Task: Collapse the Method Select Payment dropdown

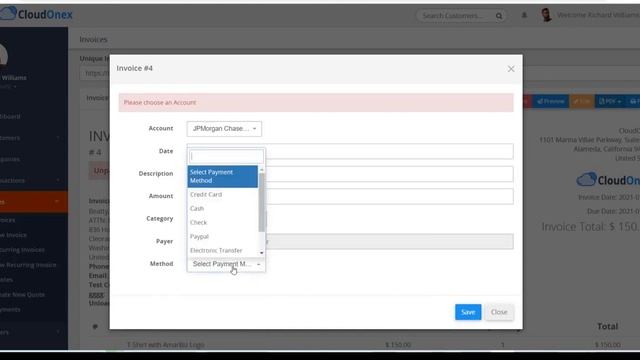Action: [x=226, y=264]
